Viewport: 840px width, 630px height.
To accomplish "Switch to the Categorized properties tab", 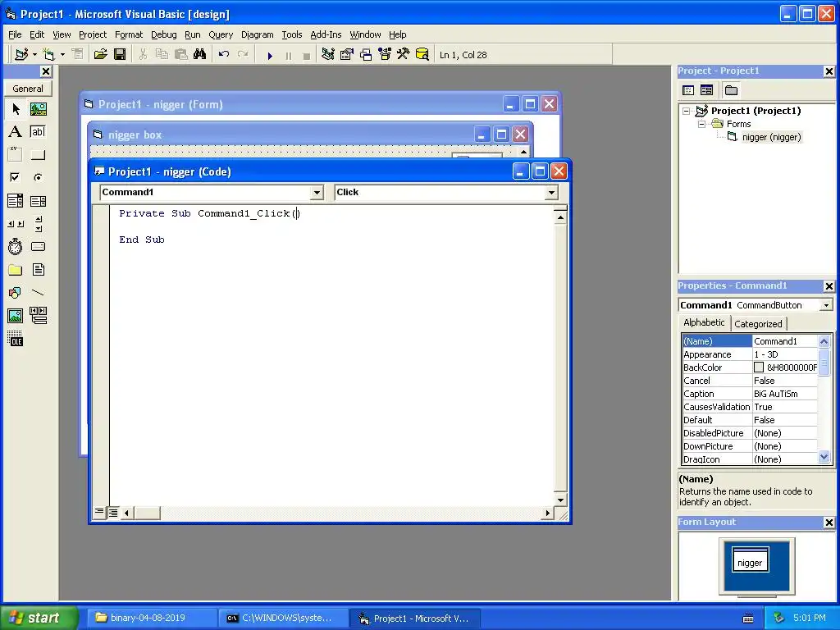I will [758, 323].
